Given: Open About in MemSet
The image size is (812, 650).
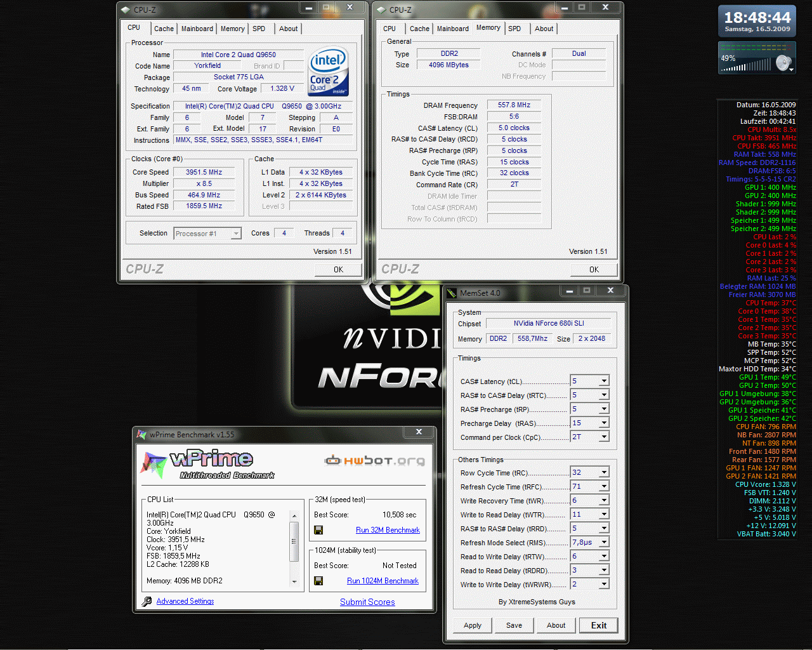Looking at the screenshot, I should click(556, 625).
